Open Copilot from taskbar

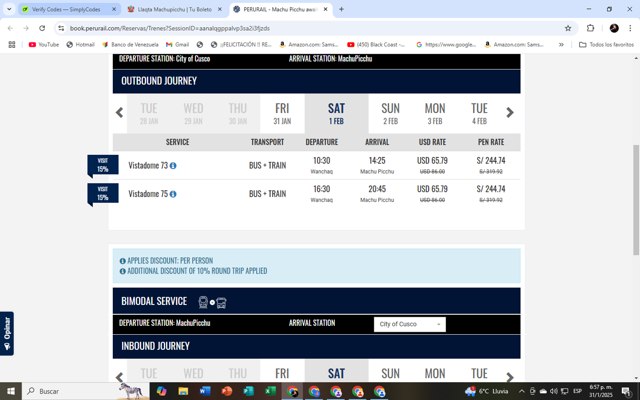click(x=161, y=391)
